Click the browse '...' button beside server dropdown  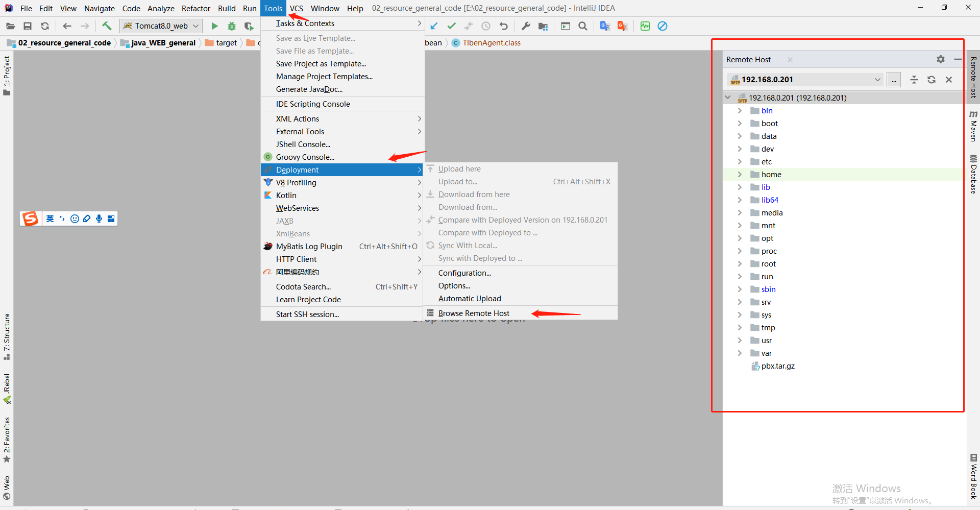[x=894, y=80]
